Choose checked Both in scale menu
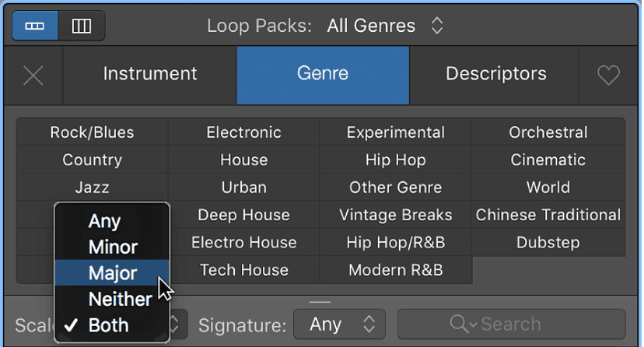Screen dimensions: 644x347 112,325
